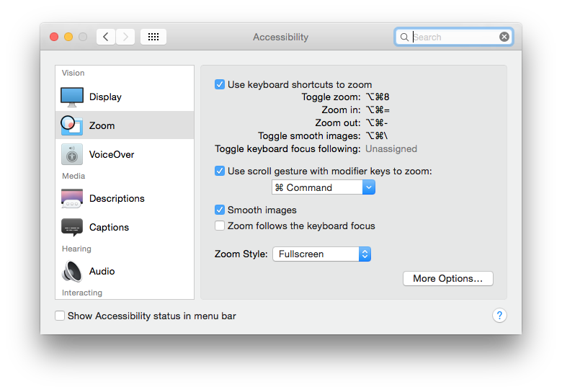Screen dimensions: 562x392
Task: Enable Zoom follows the keyboard focus
Action: [220, 226]
